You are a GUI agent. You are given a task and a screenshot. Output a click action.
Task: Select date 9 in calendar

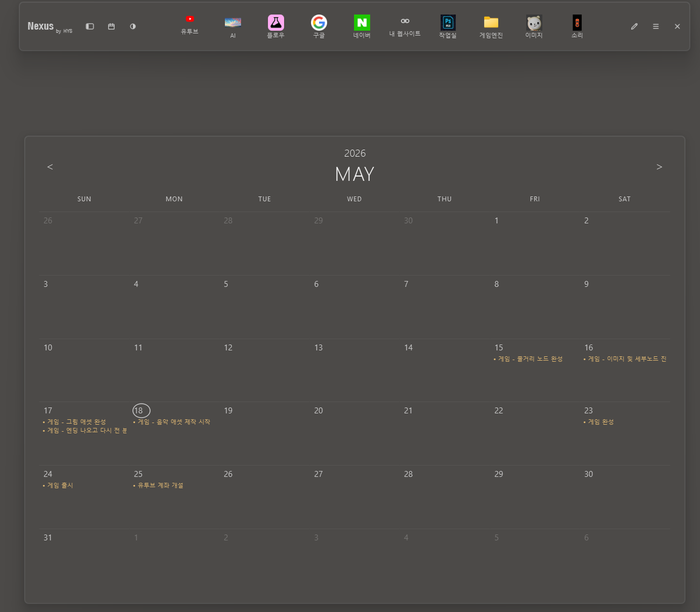pos(586,284)
